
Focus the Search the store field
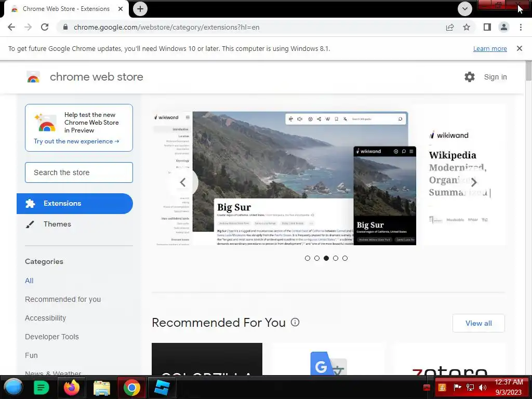point(79,172)
